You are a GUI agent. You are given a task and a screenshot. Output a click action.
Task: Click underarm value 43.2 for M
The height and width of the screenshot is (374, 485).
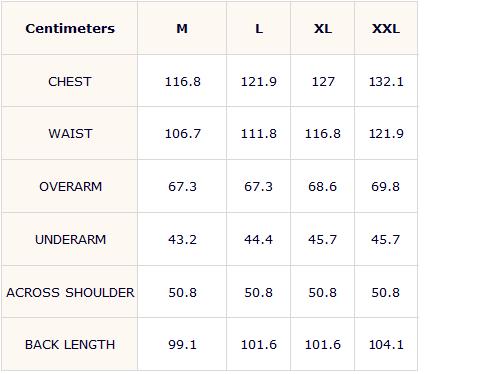coord(182,239)
